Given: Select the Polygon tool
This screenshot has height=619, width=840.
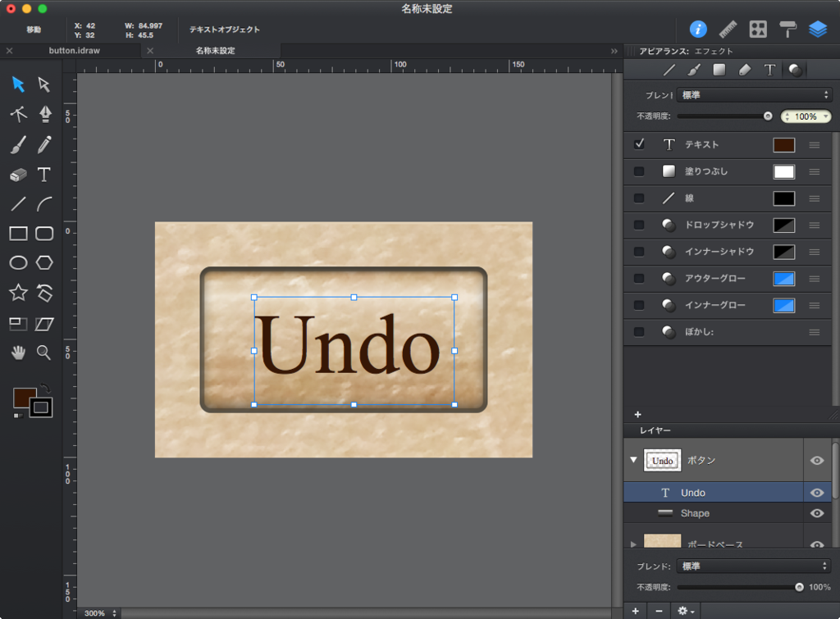Looking at the screenshot, I should pos(44,263).
